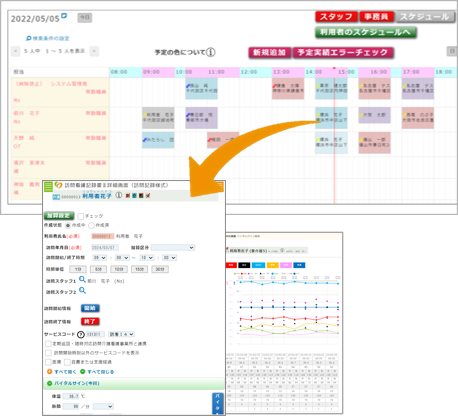Image resolution: width=458 pixels, height=416 pixels.
Task: Switch to the 事務員 tab
Action: pos(376,17)
